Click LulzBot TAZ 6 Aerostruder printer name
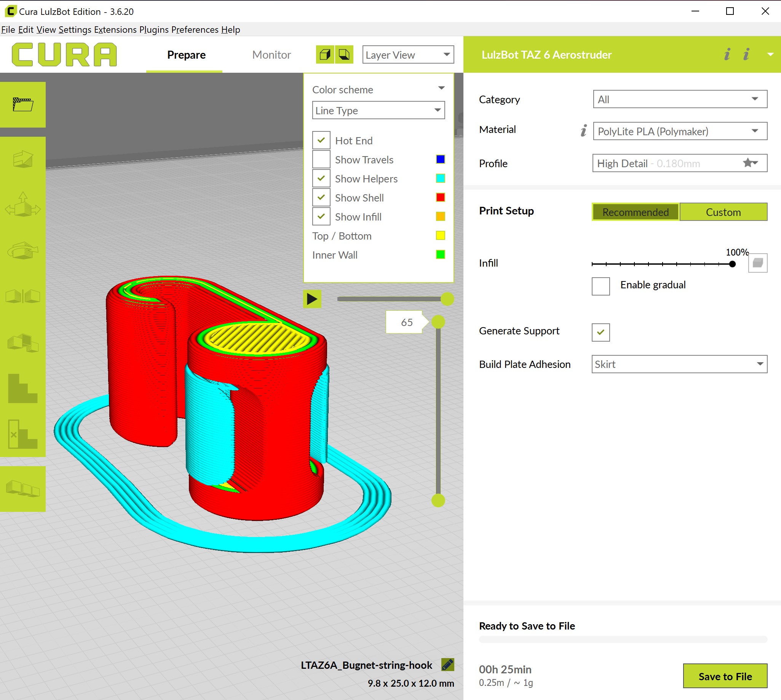 546,54
